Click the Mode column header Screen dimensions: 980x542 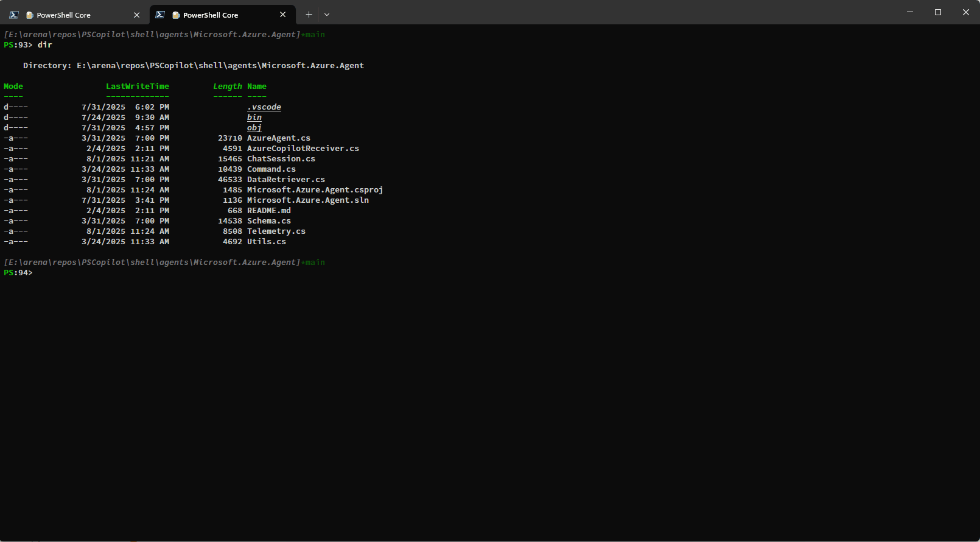(x=13, y=86)
